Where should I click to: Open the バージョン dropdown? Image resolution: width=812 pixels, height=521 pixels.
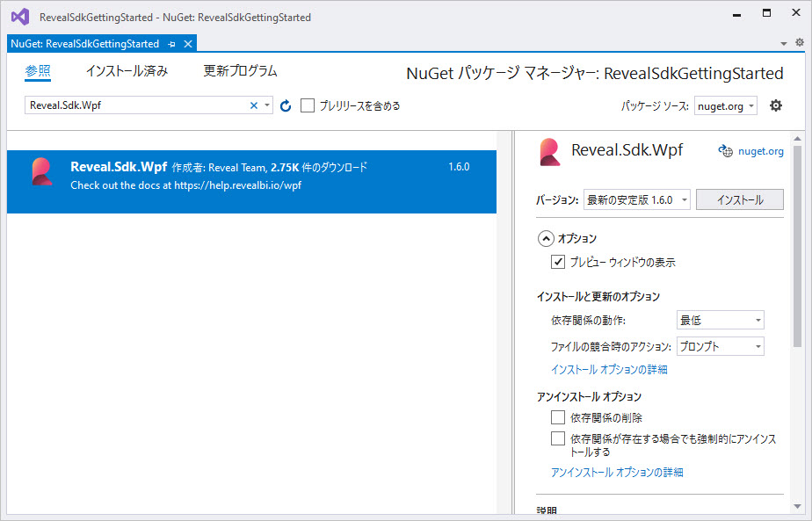click(x=637, y=199)
